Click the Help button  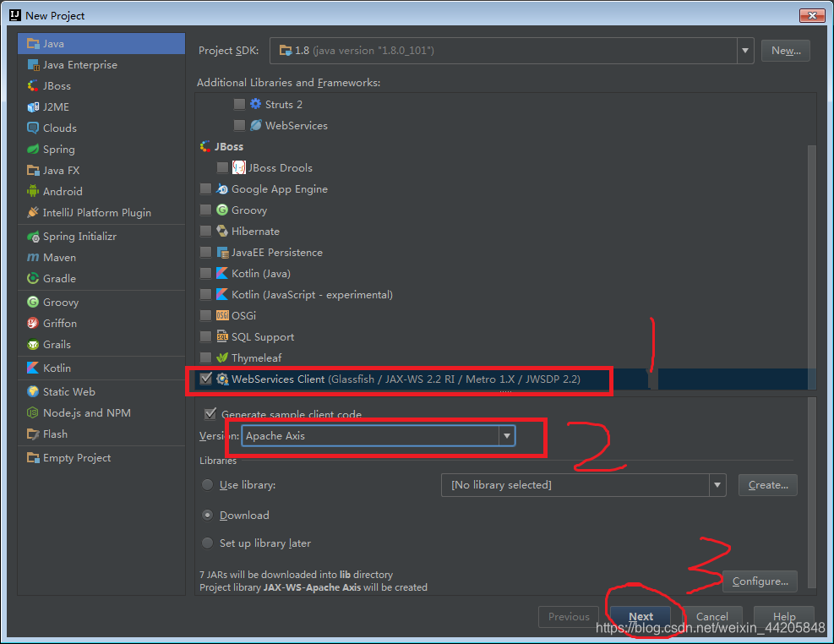tap(783, 616)
